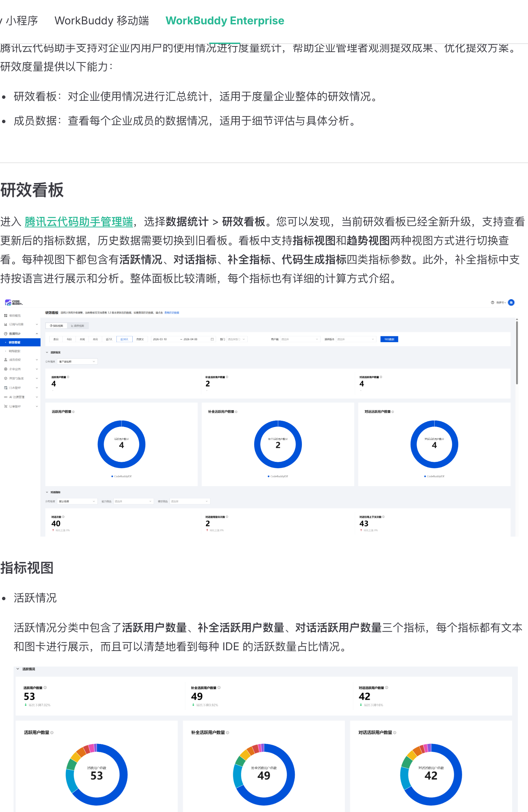Click the 数据统计 pie icon in sidebar

click(6, 334)
